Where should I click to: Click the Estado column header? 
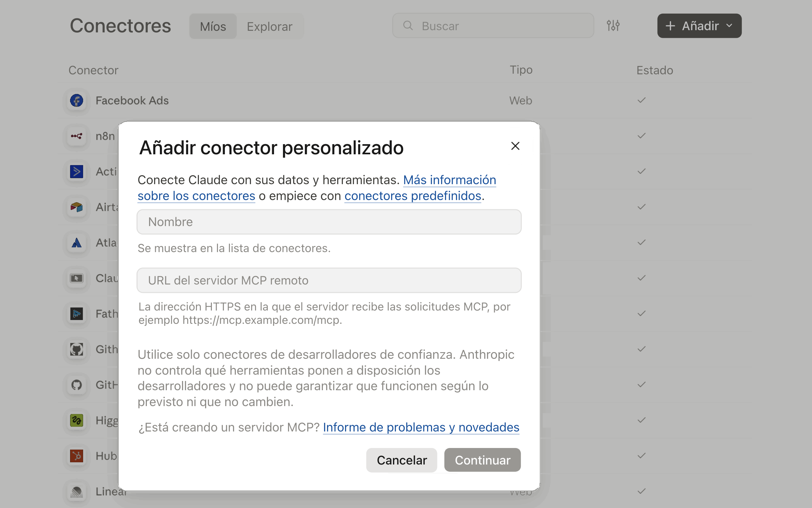pos(655,70)
